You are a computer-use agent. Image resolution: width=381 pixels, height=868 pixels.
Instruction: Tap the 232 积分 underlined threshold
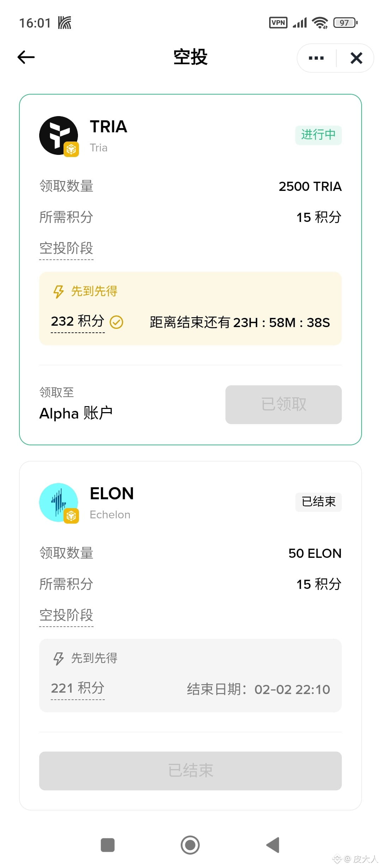tap(78, 321)
